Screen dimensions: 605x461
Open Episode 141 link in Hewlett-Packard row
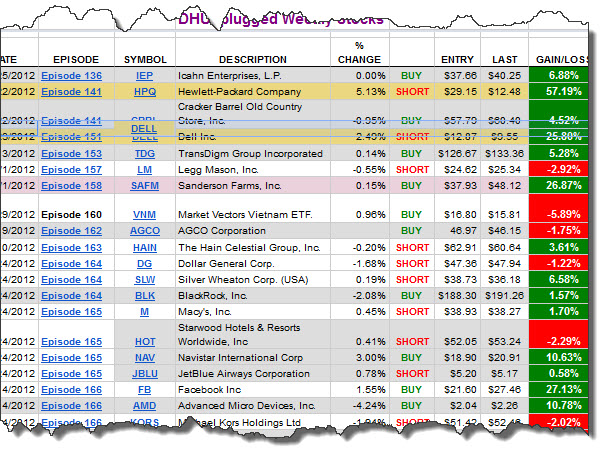pos(71,92)
